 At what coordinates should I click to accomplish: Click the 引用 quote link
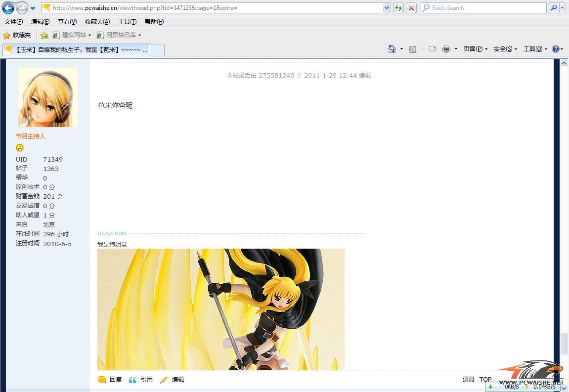146,380
